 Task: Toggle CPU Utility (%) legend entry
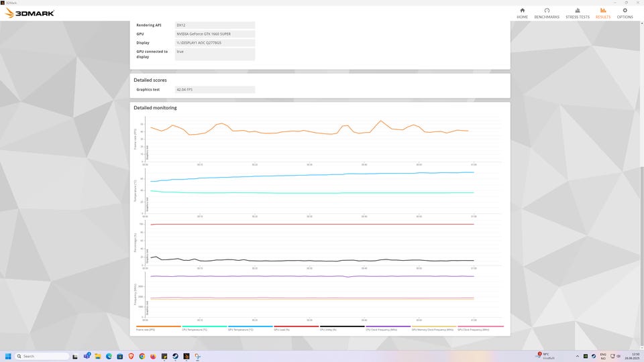pos(342,328)
